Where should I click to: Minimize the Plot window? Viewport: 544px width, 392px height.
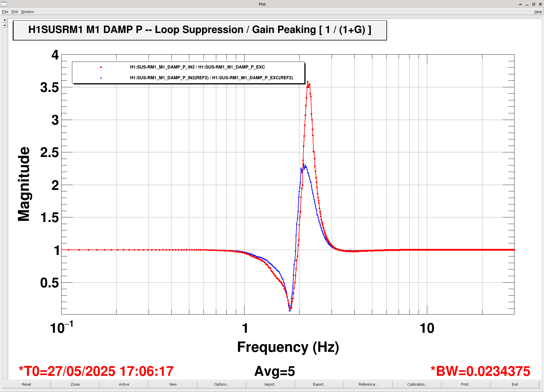click(x=527, y=4)
